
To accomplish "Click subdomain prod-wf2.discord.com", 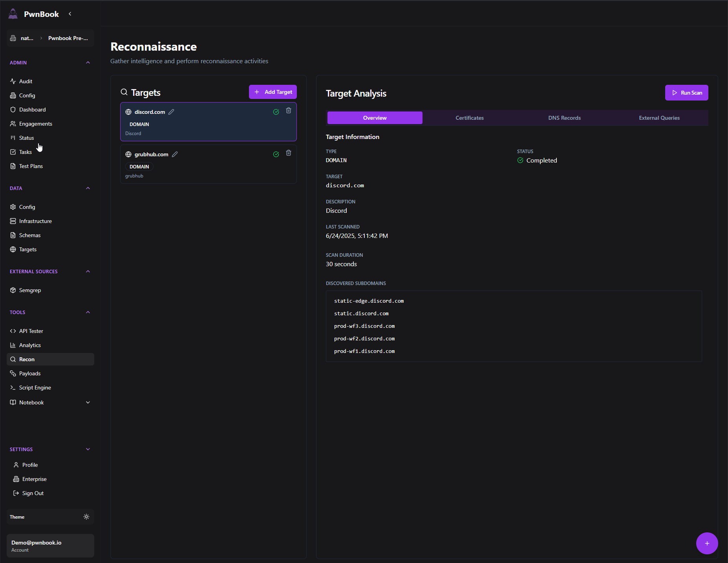I will point(364,338).
